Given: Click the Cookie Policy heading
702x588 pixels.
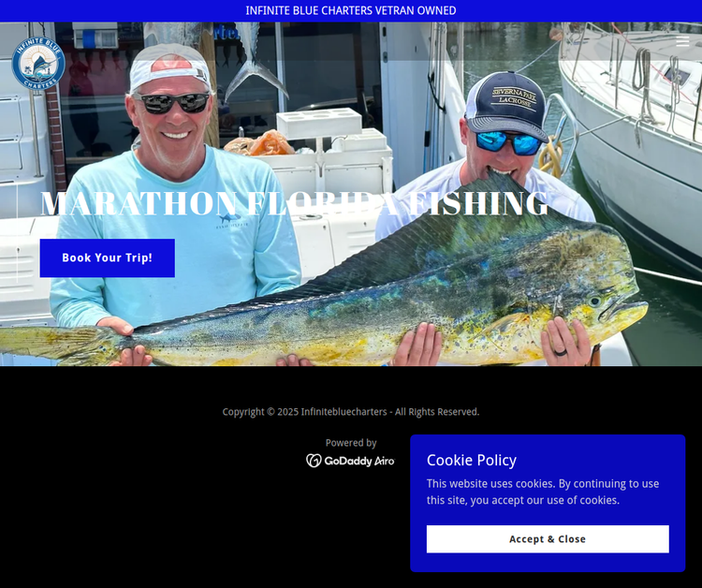Looking at the screenshot, I should pyautogui.click(x=472, y=460).
